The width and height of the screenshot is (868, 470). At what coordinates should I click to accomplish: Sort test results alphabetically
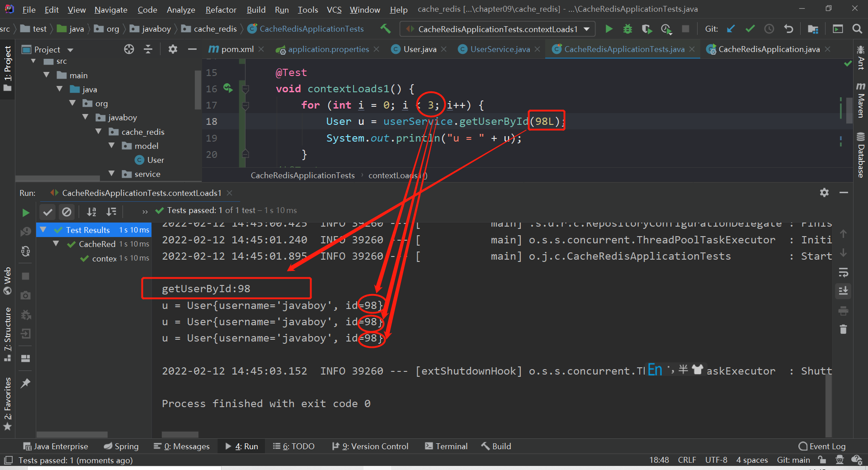[92, 211]
